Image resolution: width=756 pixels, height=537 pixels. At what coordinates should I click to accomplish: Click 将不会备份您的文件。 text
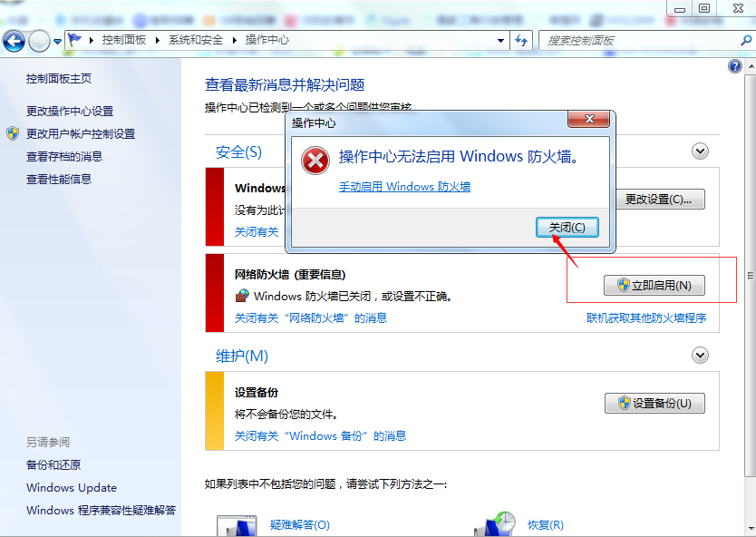pyautogui.click(x=286, y=414)
